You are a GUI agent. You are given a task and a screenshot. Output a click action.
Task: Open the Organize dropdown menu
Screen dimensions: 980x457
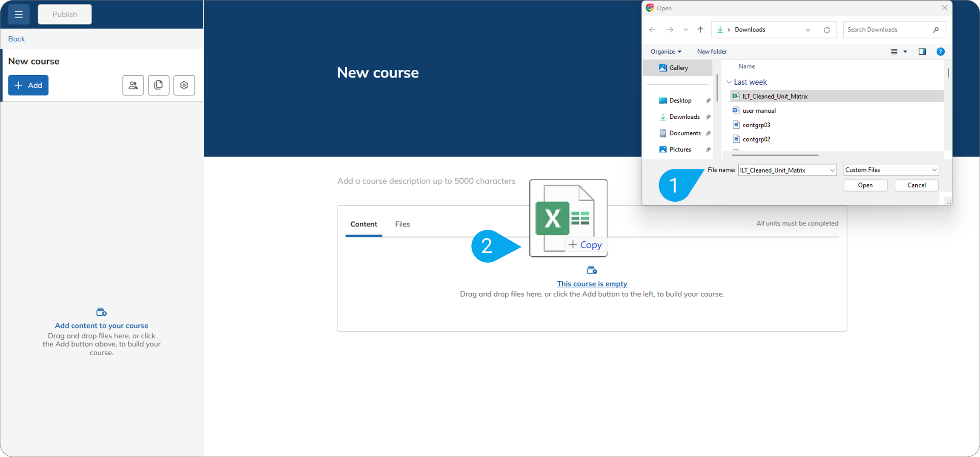pos(666,51)
